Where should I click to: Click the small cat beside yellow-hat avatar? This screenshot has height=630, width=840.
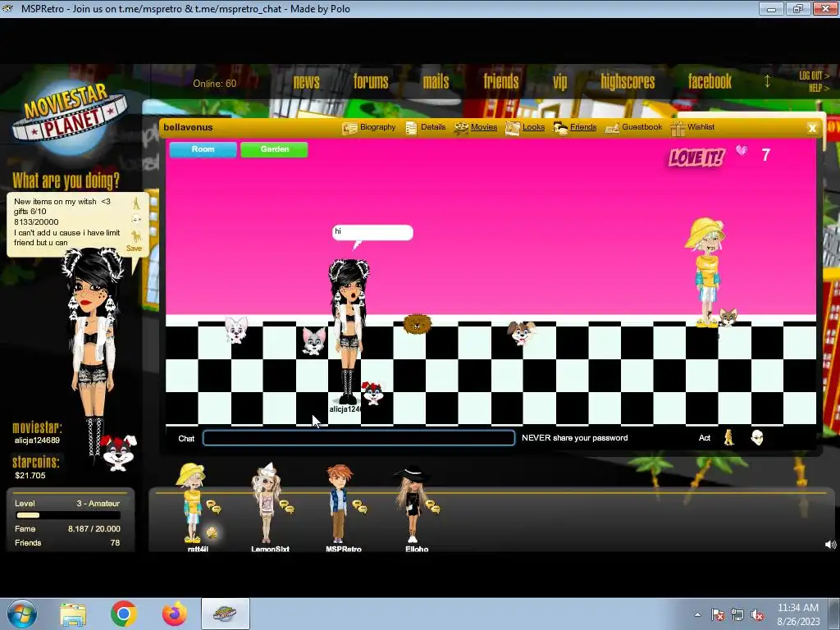click(x=728, y=317)
